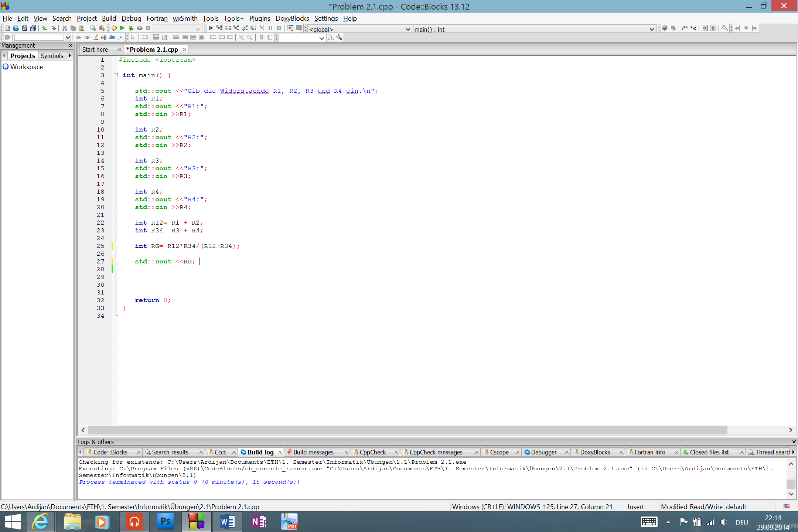Click inside the incremental search field
This screenshot has width=798, height=532.
[x=40, y=37]
